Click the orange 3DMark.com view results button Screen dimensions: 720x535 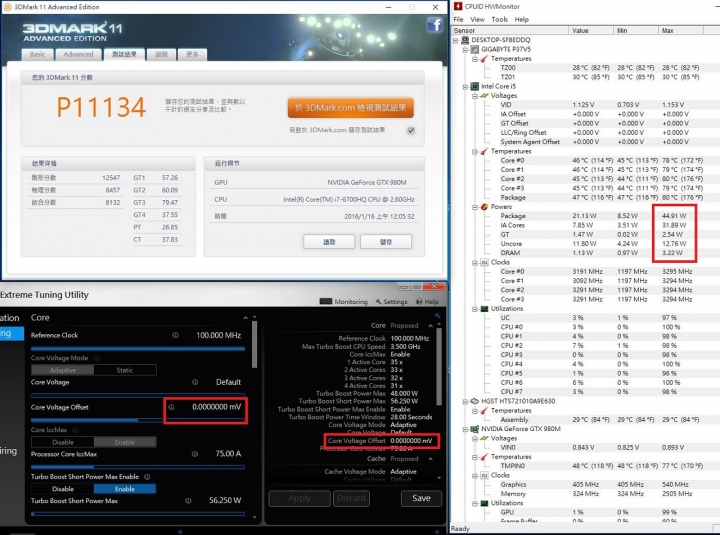(x=351, y=108)
